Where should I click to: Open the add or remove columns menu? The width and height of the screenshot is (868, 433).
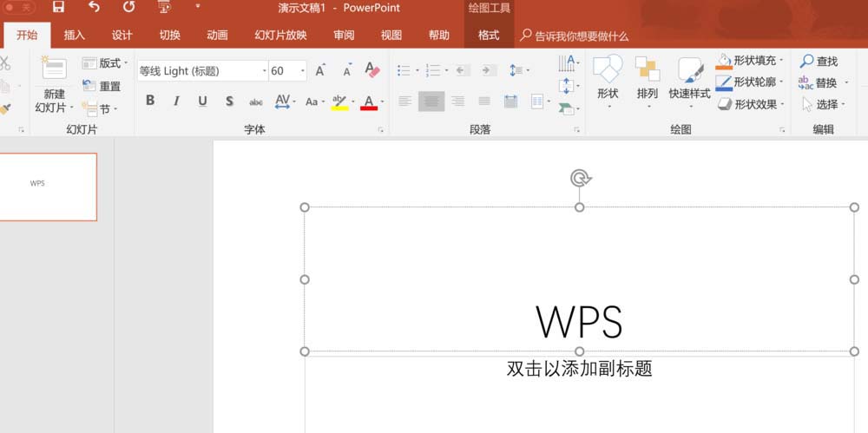point(540,102)
